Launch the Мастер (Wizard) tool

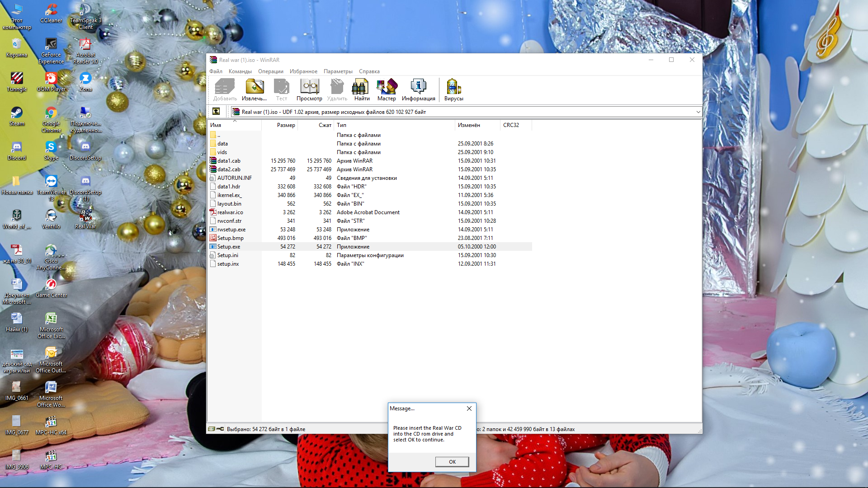point(387,89)
